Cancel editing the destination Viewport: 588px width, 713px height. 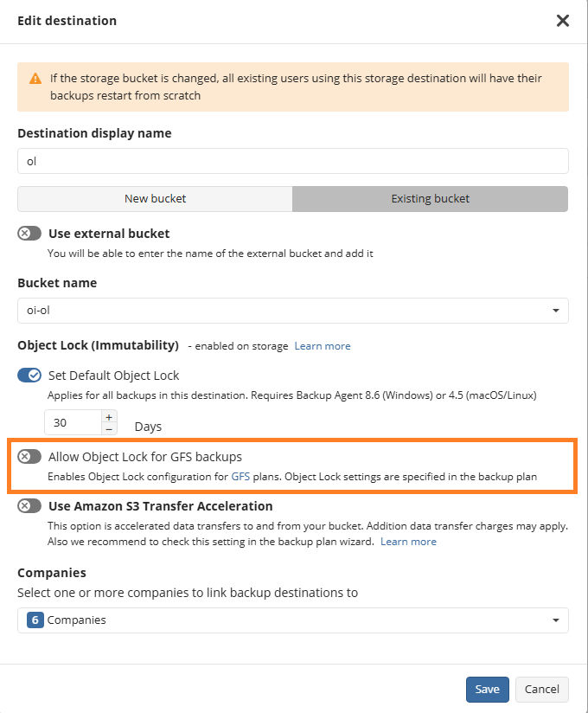[x=542, y=689]
